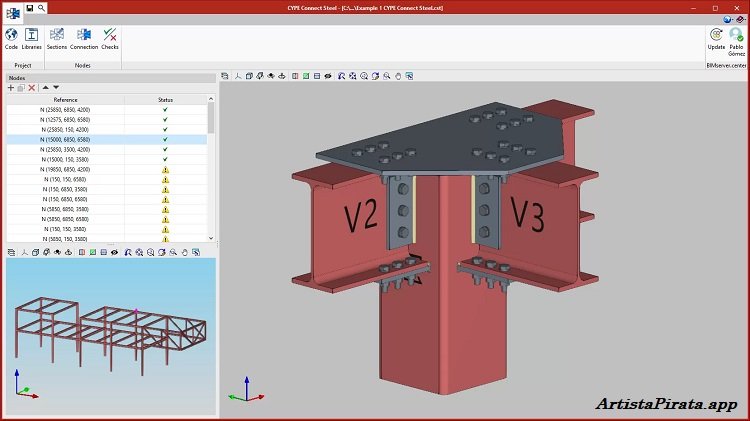
Task: Select node N (15000, 6850, 6580) row
Action: point(65,140)
